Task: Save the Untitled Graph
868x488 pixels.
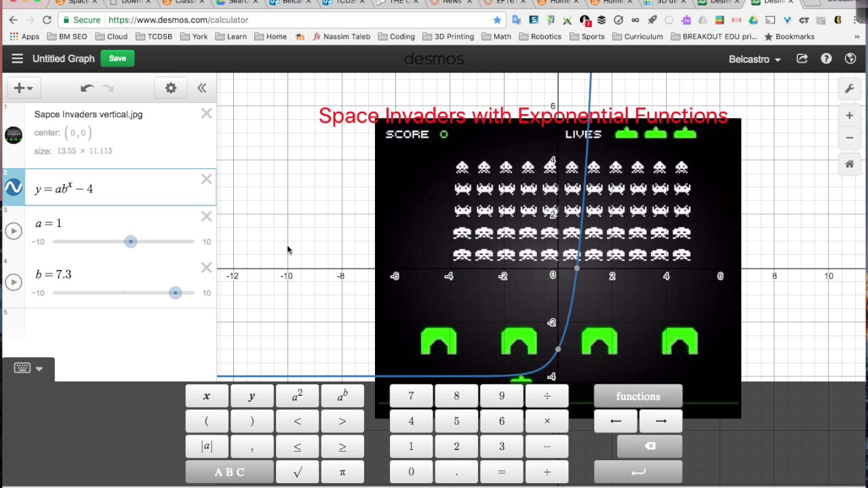Action: click(117, 58)
